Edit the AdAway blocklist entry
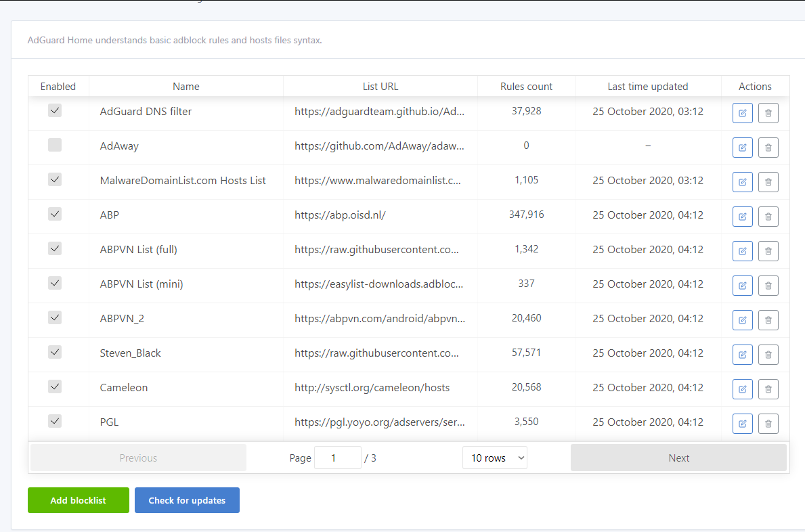805x532 pixels. [x=742, y=148]
